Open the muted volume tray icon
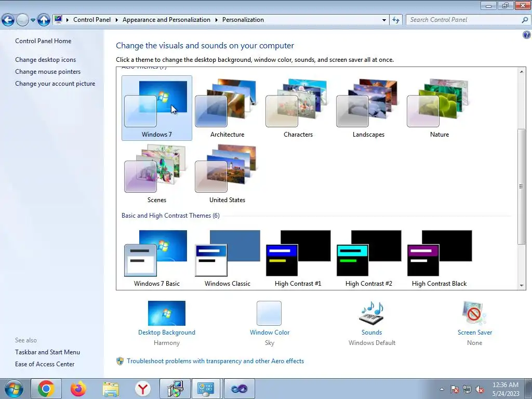Viewport: 532px width, 399px height. point(480,389)
